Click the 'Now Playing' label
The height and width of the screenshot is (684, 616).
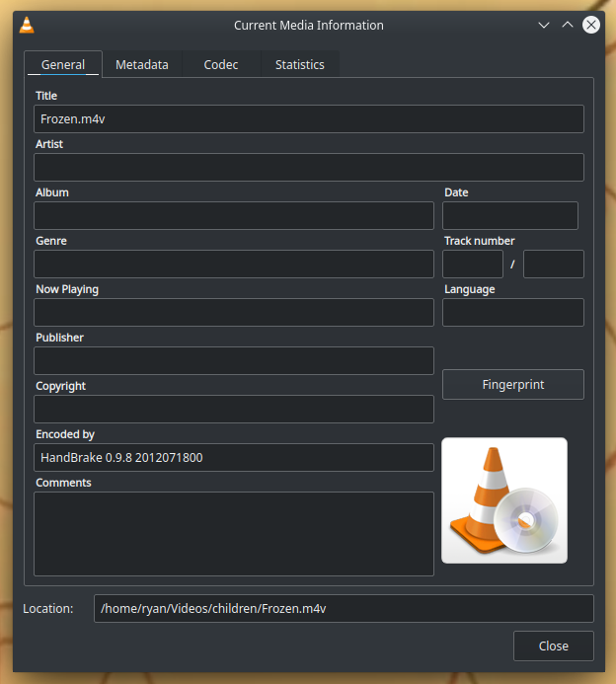[x=67, y=289]
